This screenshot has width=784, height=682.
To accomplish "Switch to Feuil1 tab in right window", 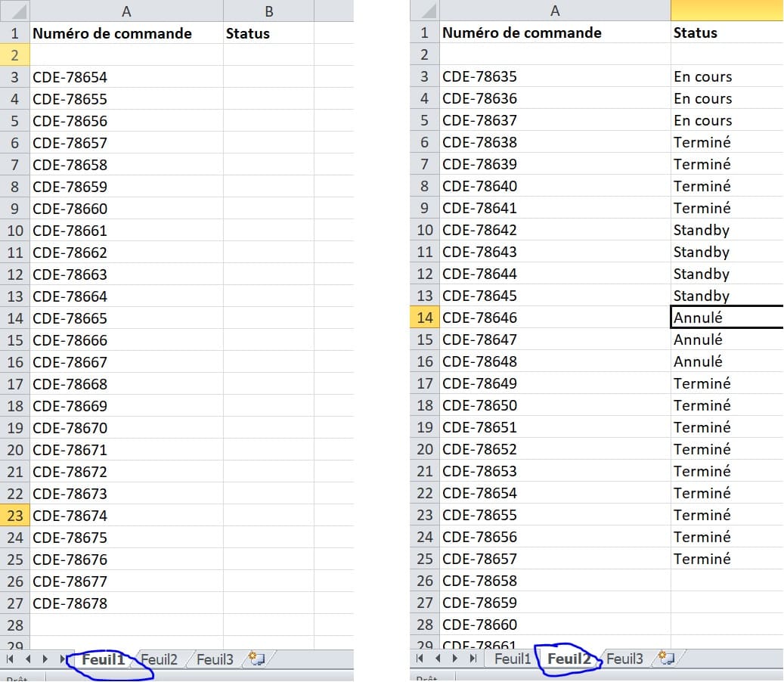I will click(x=513, y=659).
